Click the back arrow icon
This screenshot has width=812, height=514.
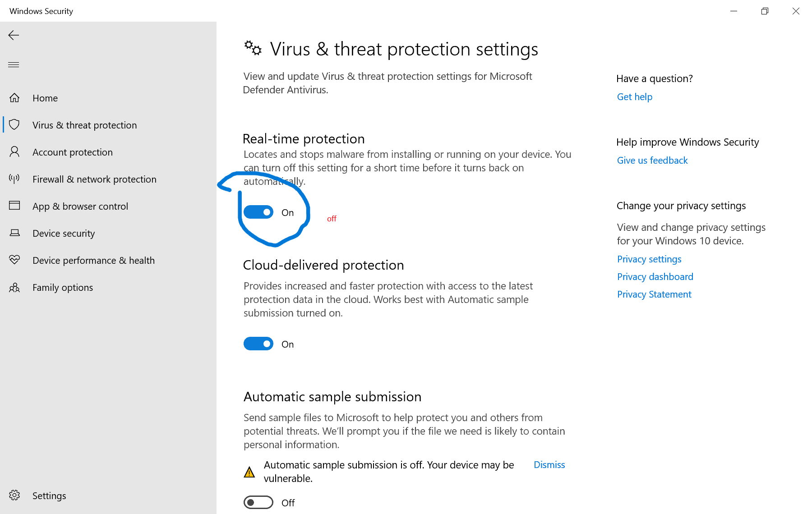click(x=14, y=35)
